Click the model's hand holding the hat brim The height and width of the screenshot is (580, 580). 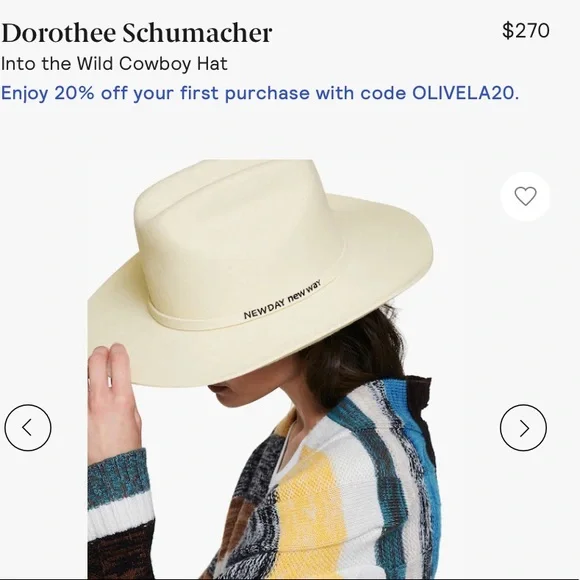coord(111,399)
